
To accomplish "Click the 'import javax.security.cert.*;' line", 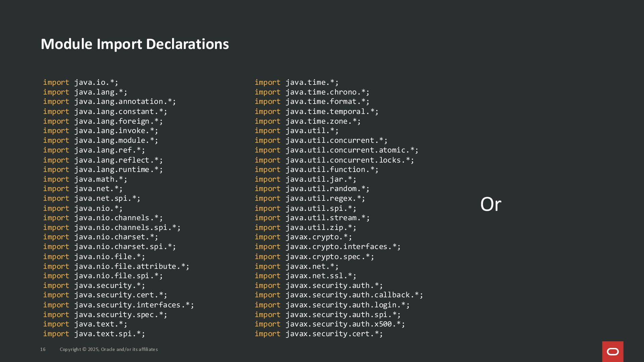I will tap(319, 334).
